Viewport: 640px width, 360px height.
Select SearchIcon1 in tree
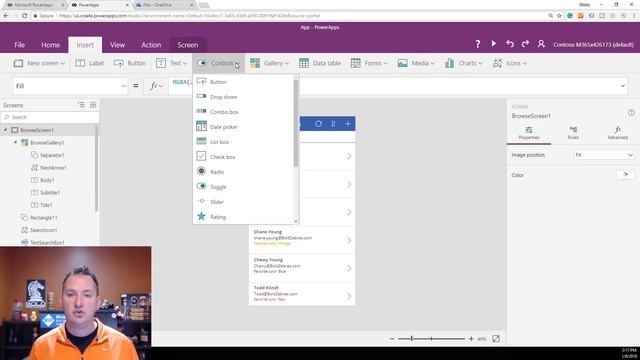pos(43,230)
